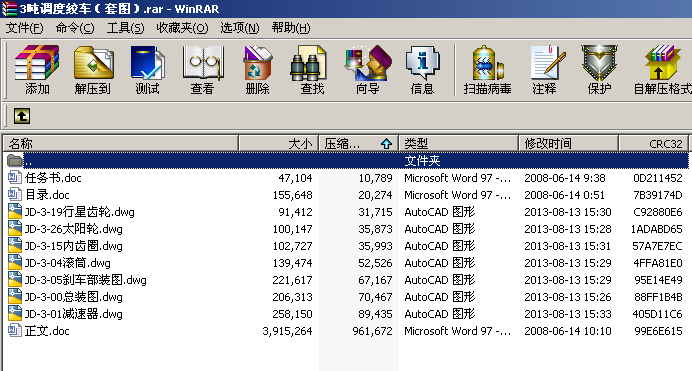Sort by the 大小 column header

coord(278,143)
